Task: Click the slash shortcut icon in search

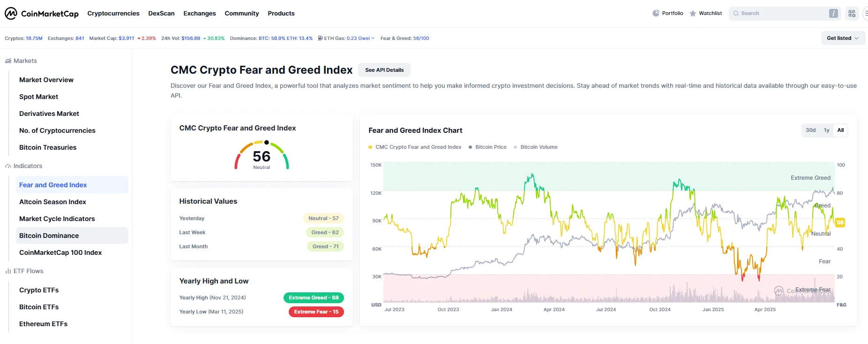Action: coord(833,13)
